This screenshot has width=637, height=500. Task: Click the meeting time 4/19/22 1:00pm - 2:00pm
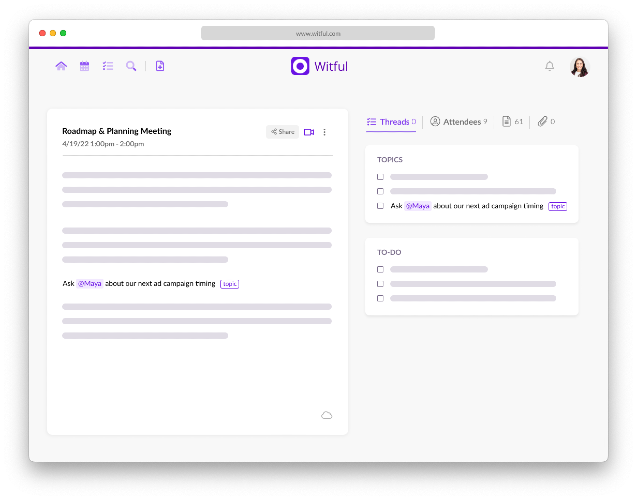point(103,144)
